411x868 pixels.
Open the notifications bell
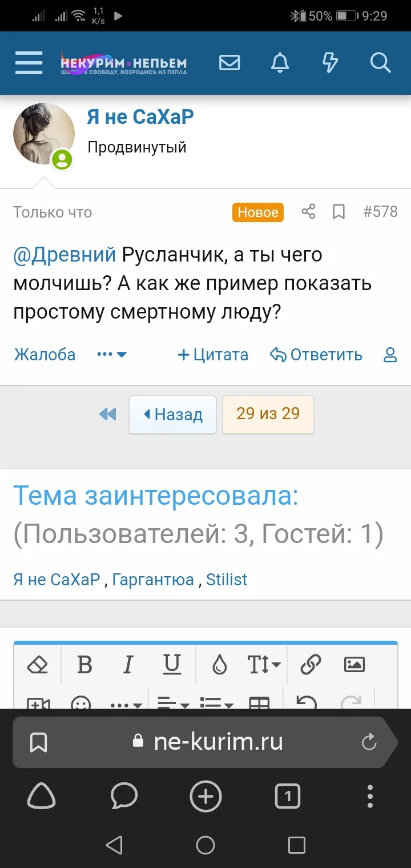(x=280, y=63)
